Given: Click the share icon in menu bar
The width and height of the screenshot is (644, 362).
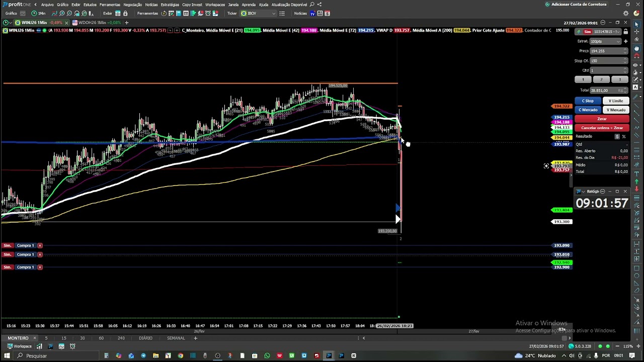Looking at the screenshot, I should coord(319,5).
